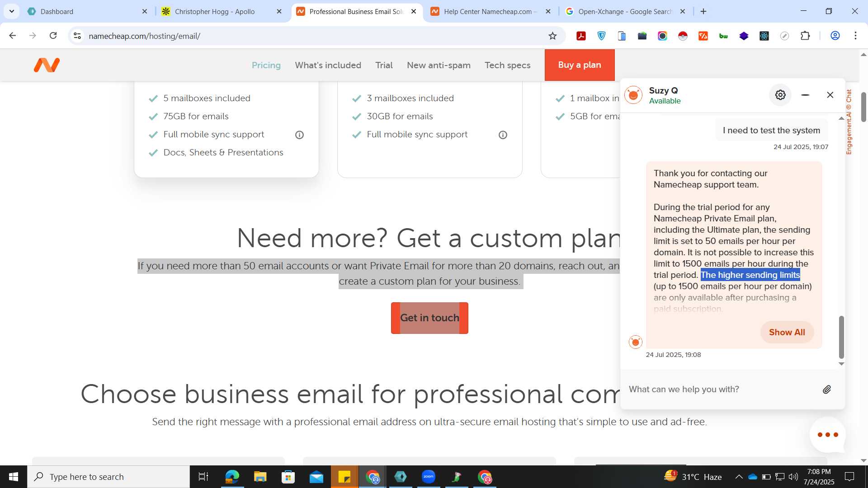The image size is (868, 488).
Task: Open Chrome three-dot menu
Action: point(855,36)
